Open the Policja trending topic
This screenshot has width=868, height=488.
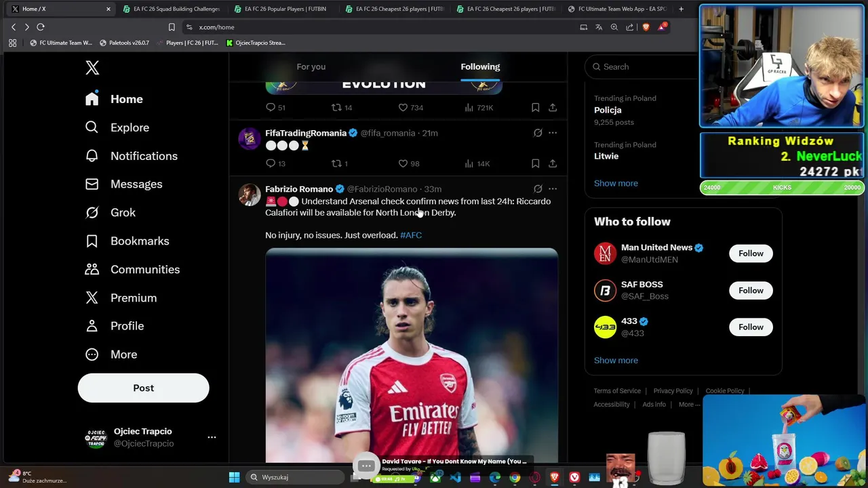pyautogui.click(x=608, y=110)
